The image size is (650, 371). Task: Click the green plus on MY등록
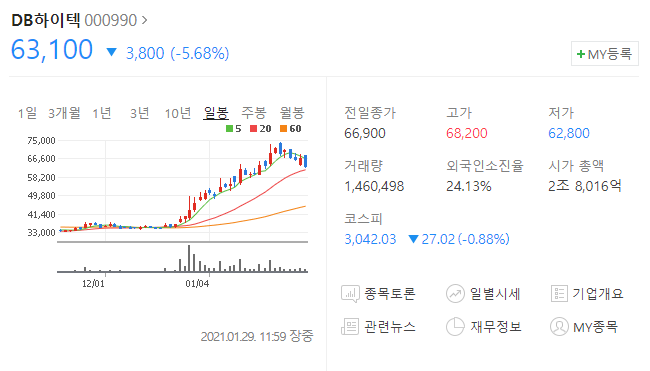pyautogui.click(x=581, y=54)
